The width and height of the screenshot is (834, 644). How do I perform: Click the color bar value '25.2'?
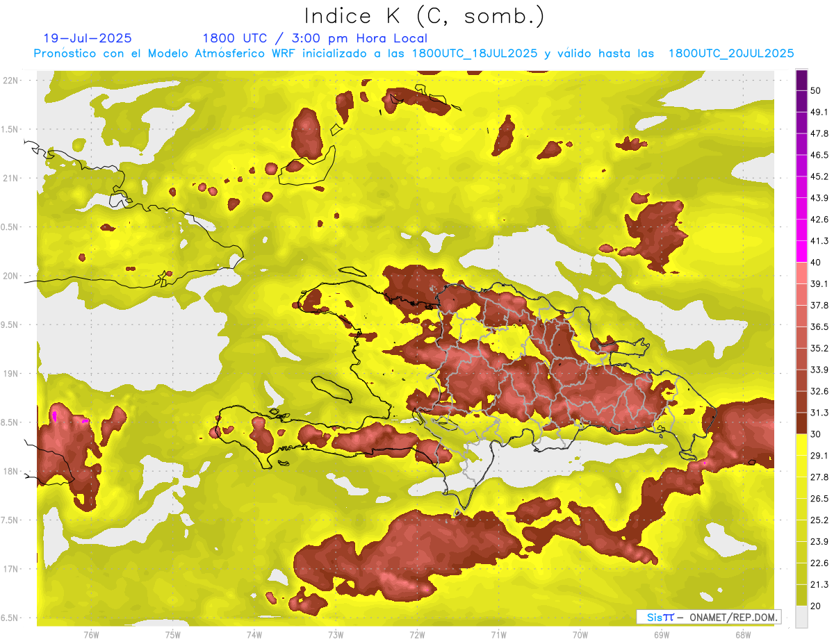[819, 520]
